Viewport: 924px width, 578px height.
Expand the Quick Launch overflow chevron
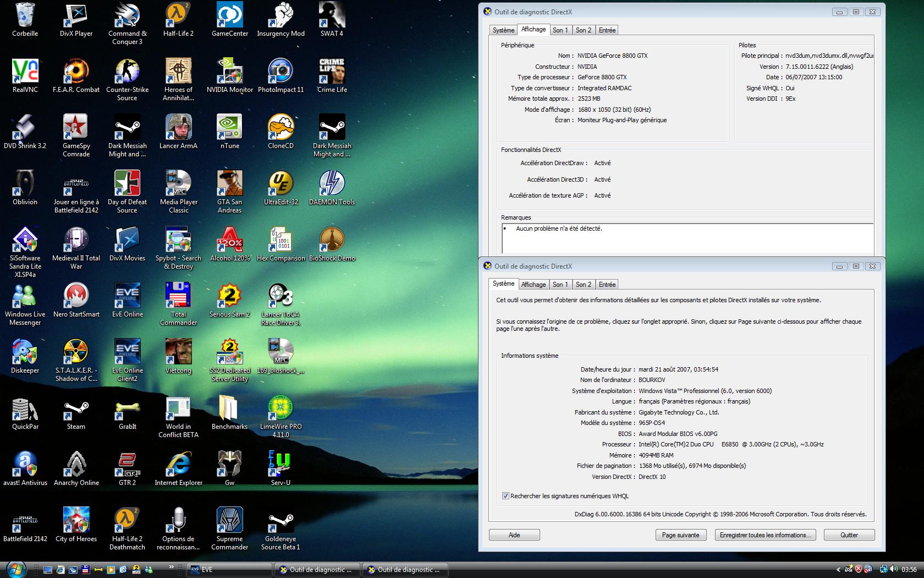pos(171,567)
